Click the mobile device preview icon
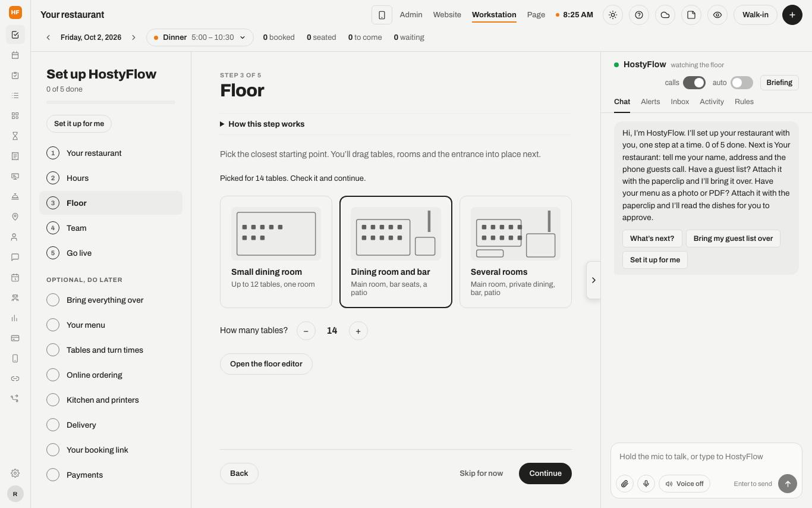The width and height of the screenshot is (812, 508). [x=382, y=15]
